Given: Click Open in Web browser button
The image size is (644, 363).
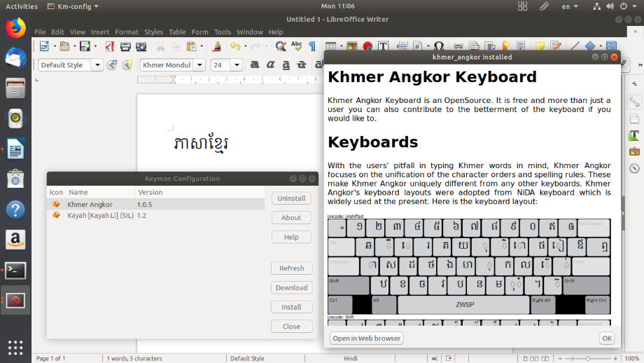Looking at the screenshot, I should tap(367, 338).
